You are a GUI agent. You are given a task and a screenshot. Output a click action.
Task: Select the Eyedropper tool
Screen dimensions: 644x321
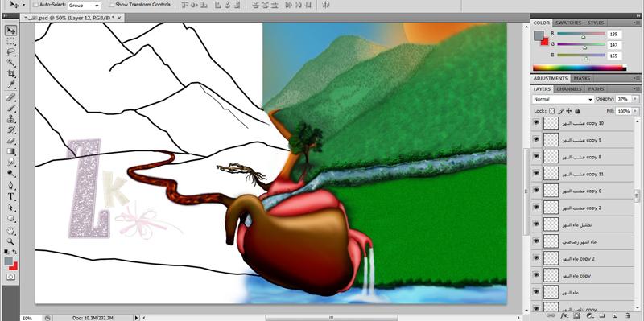tap(11, 85)
